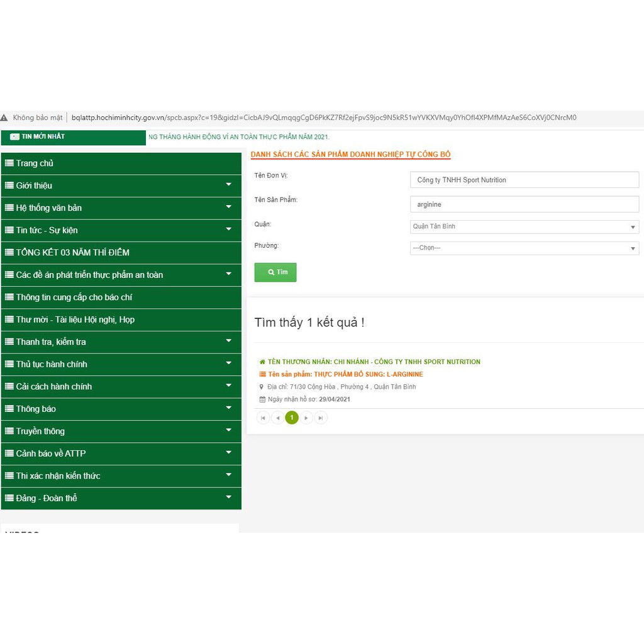
Task: Click list icon beside Thông tin cung cấp cho báo chí
Action: (x=9, y=297)
